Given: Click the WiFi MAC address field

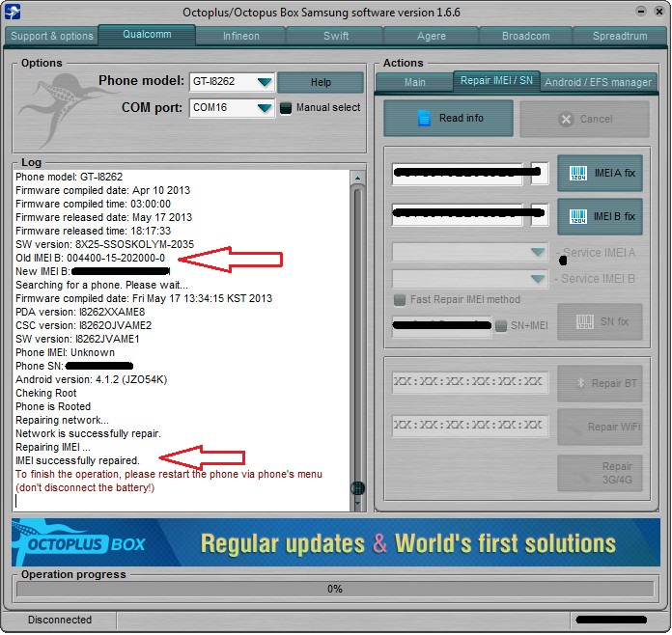Looking at the screenshot, I should 469,426.
